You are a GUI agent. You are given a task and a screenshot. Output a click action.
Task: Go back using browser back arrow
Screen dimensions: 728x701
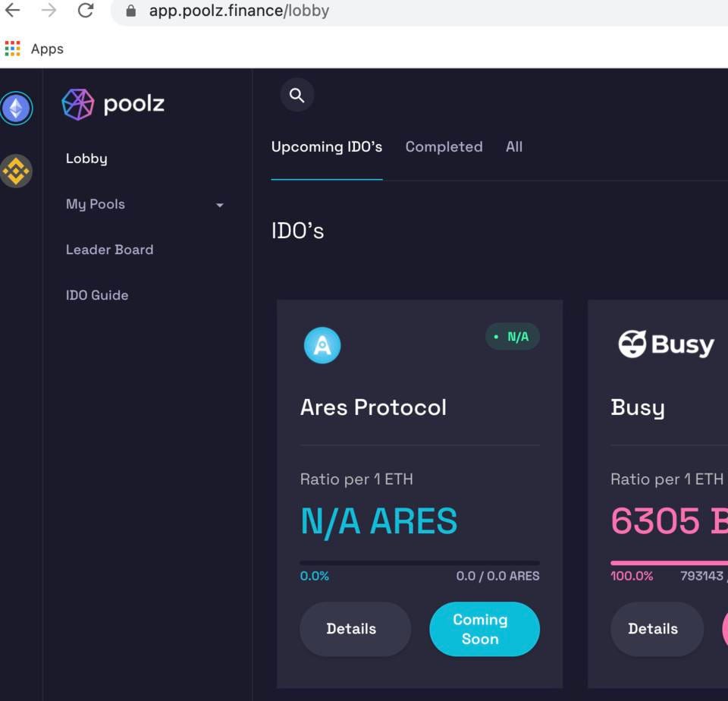pos(13,10)
